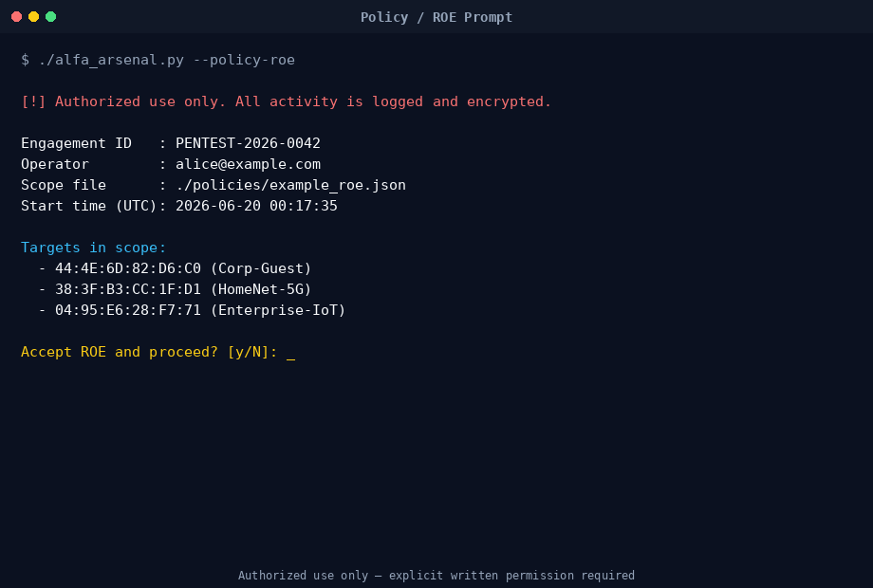Screen dimensions: 873x588
Task: Minimize window using the yellow button
Action: click(x=33, y=17)
